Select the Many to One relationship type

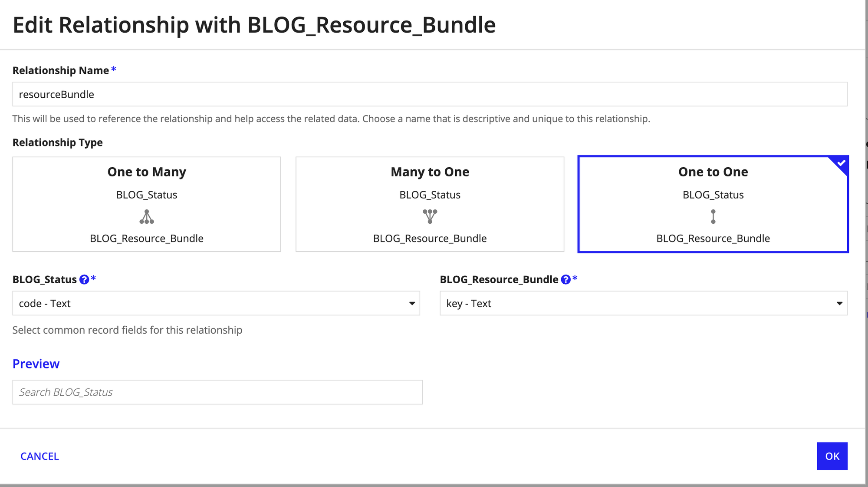(x=430, y=172)
